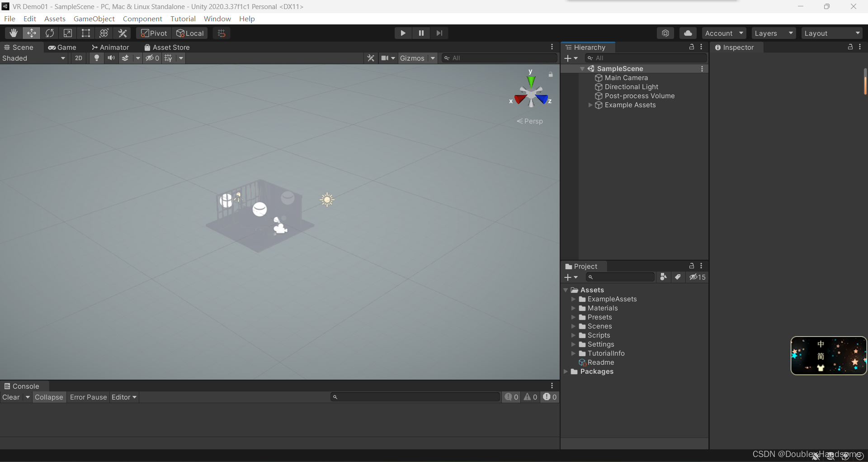The height and width of the screenshot is (462, 868).
Task: Click the scene orientation gizmo
Action: [531, 94]
